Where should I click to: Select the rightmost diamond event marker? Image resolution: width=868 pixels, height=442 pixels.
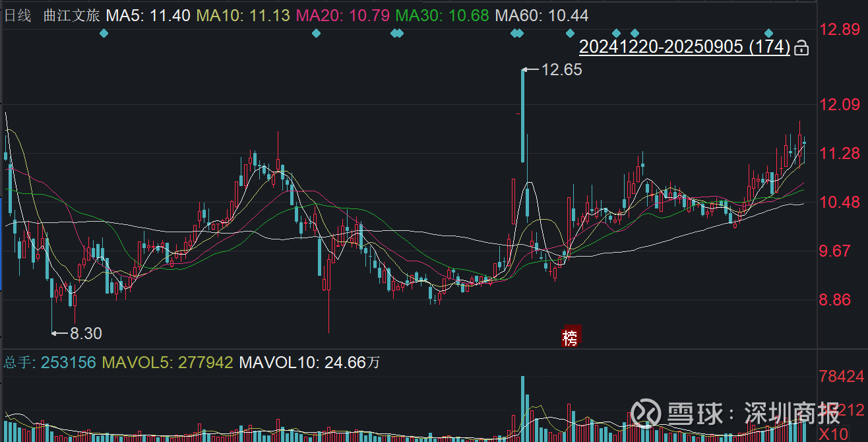click(768, 34)
